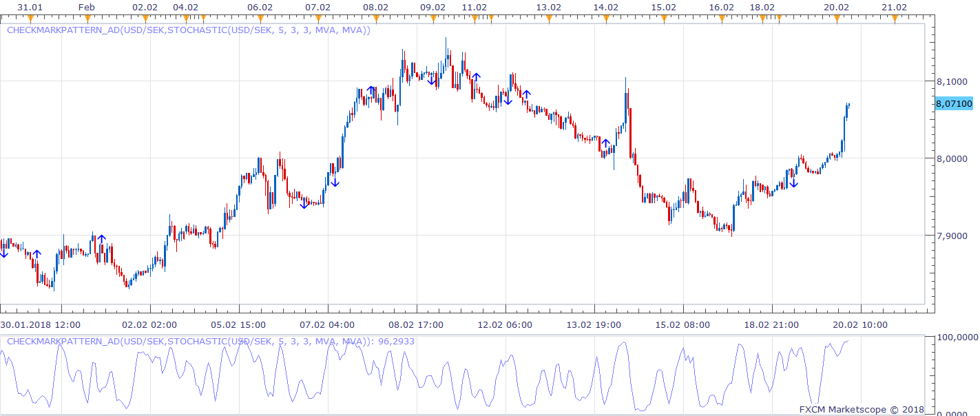This screenshot has width=980, height=416.
Task: Select the orange marker under the 07.02 date
Action: (317, 19)
